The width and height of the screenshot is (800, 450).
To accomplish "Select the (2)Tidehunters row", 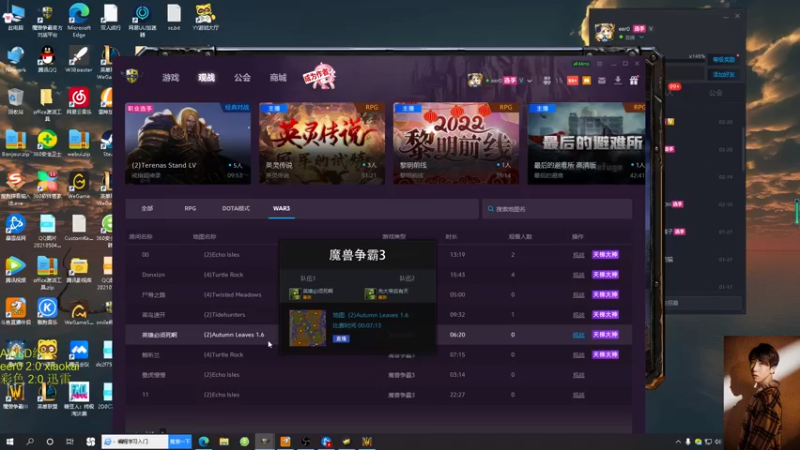I will 379,315.
